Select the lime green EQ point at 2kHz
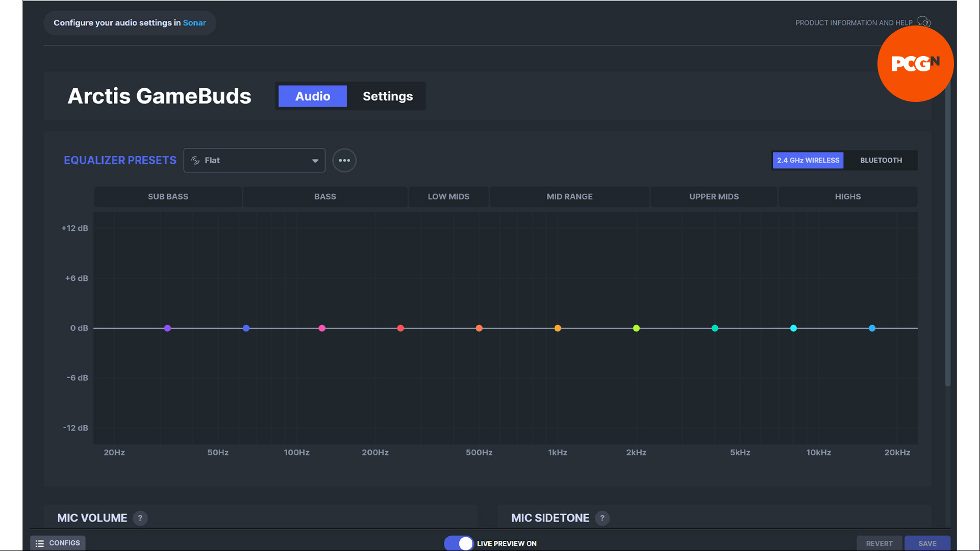 636,328
